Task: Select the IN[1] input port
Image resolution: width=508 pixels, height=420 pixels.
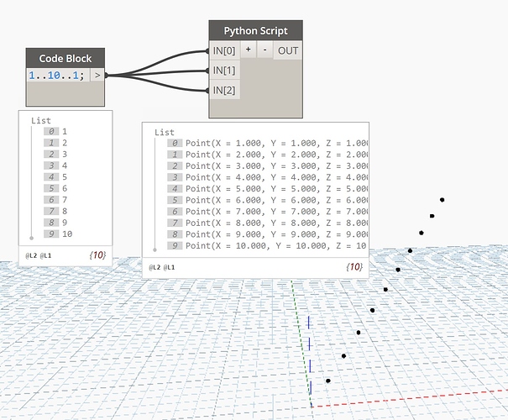Action: coord(224,71)
